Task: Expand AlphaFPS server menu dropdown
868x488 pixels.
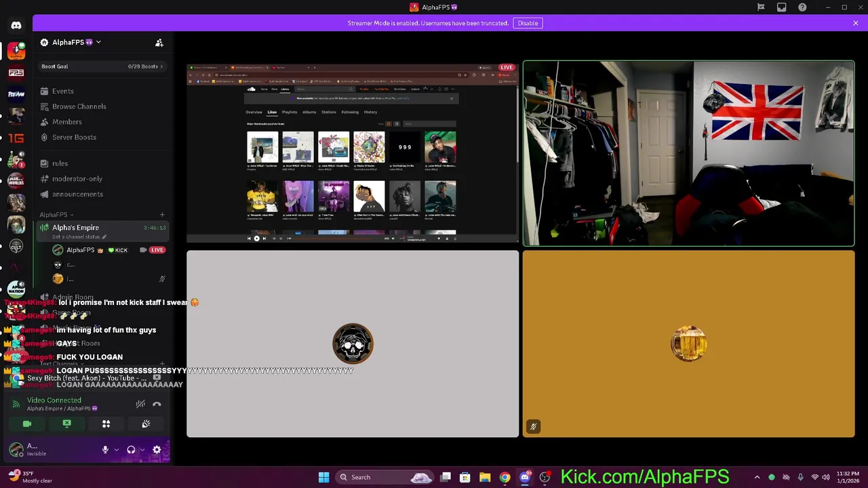Action: click(98, 42)
